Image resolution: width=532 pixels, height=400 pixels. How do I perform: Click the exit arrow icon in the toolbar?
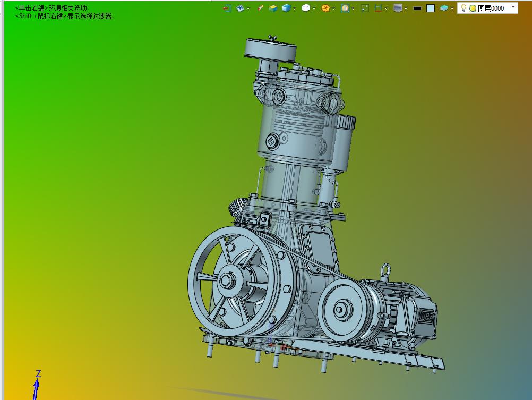[227, 8]
